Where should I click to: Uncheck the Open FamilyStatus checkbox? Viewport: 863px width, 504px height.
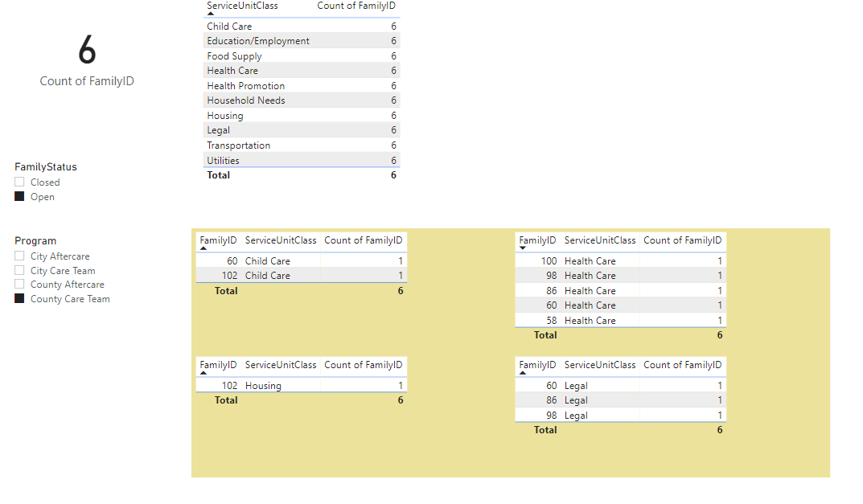pos(20,196)
